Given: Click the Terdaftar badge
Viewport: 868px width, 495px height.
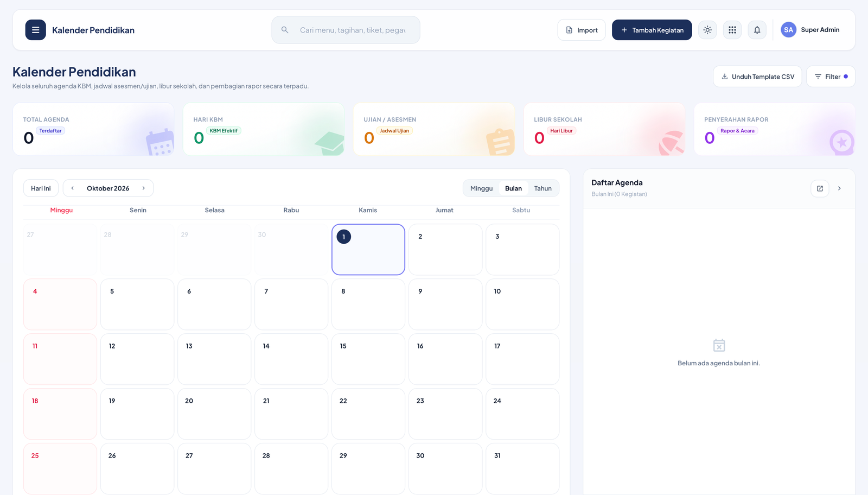Looking at the screenshot, I should click(x=50, y=131).
